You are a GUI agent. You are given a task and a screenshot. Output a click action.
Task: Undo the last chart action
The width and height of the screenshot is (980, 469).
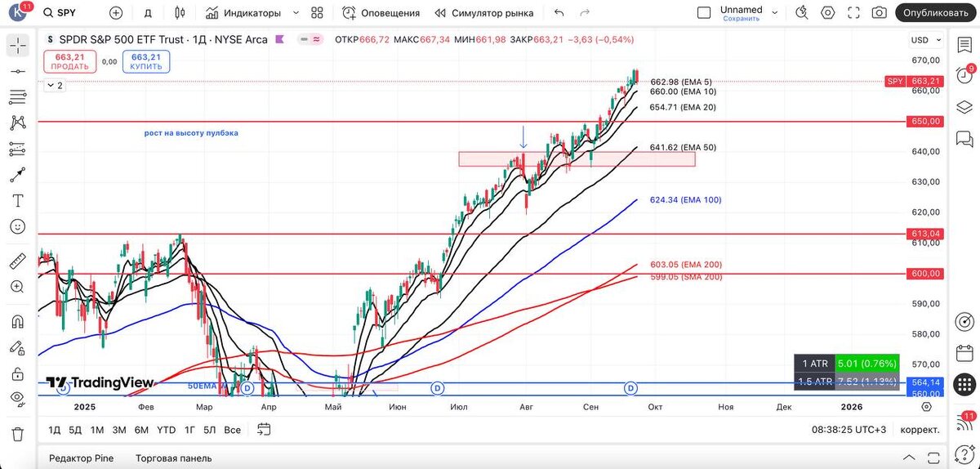tap(559, 13)
